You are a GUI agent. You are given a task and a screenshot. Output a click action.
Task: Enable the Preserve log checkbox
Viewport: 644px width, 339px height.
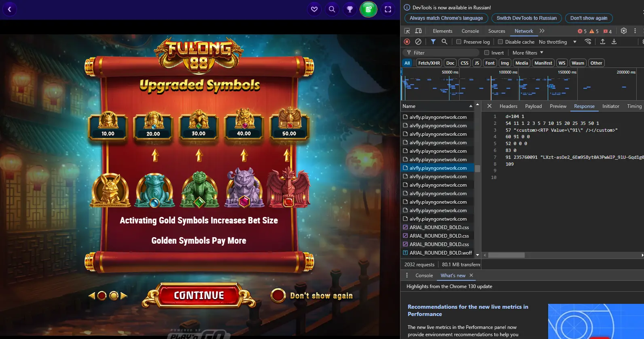point(459,42)
